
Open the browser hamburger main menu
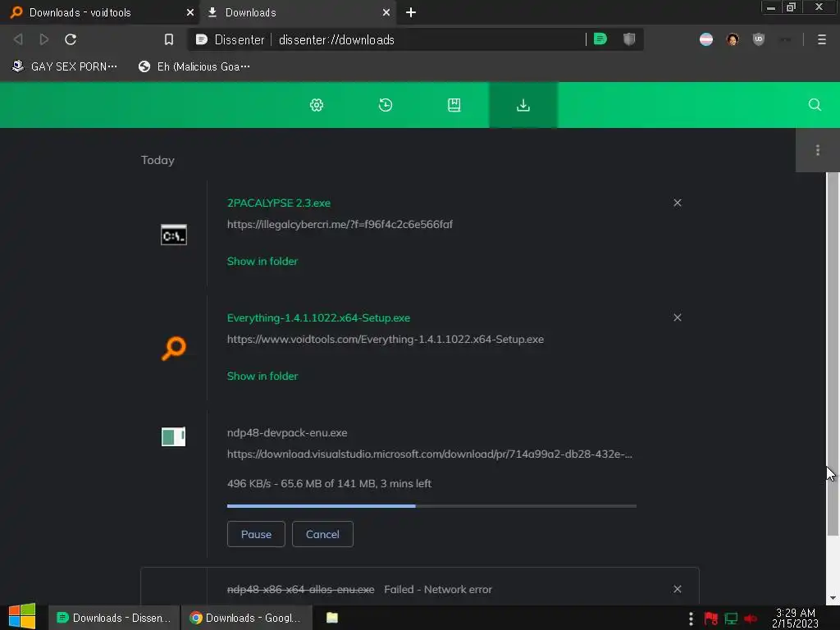821,39
